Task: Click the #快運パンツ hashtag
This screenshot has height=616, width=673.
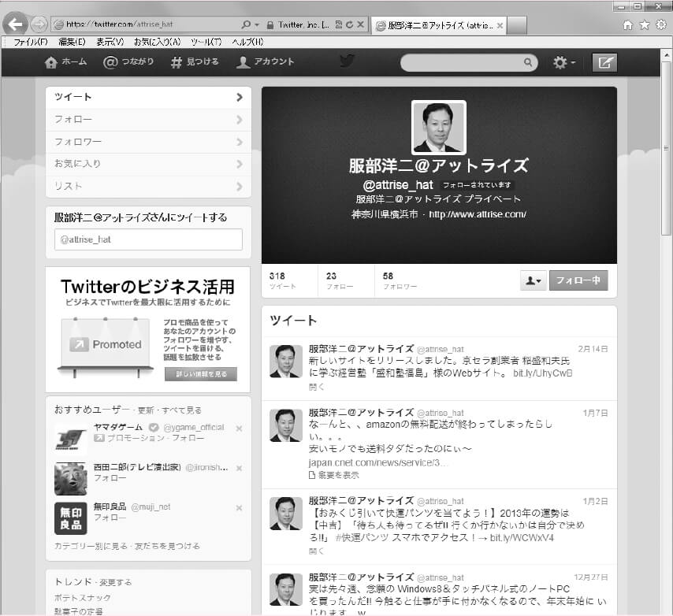Action: [362, 538]
